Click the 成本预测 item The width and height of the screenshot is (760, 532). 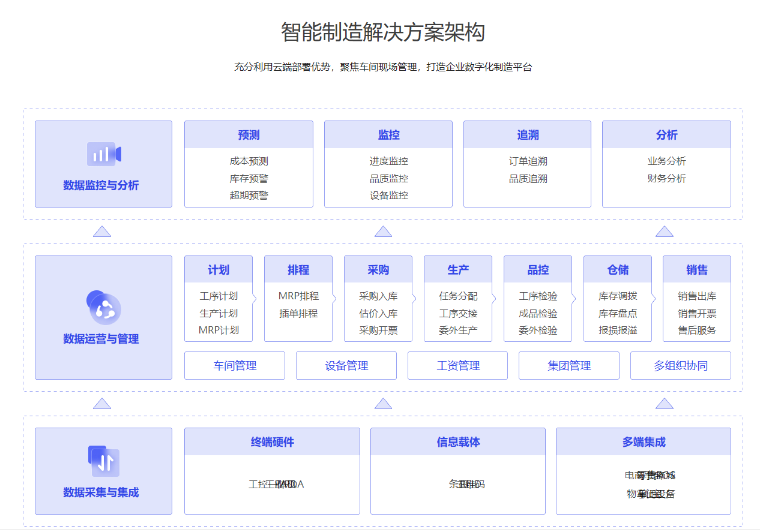pos(249,161)
